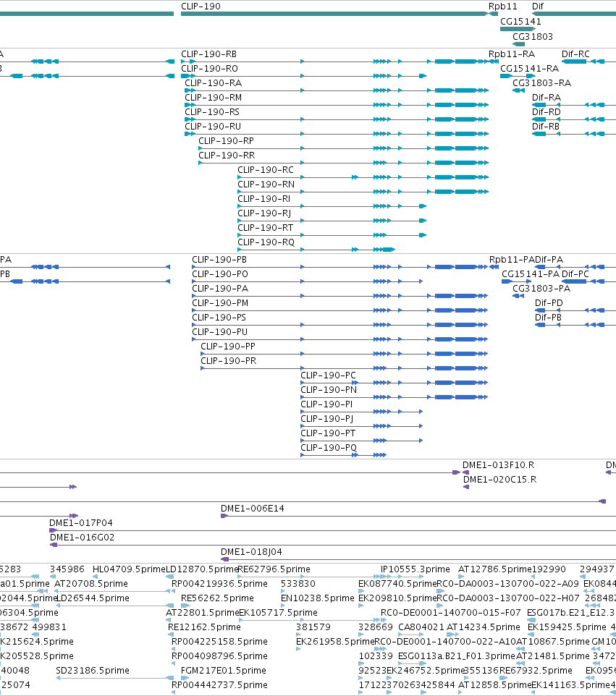This screenshot has width=616, height=696.
Task: Pick clone DME1-016G02
Action: pyautogui.click(x=83, y=538)
